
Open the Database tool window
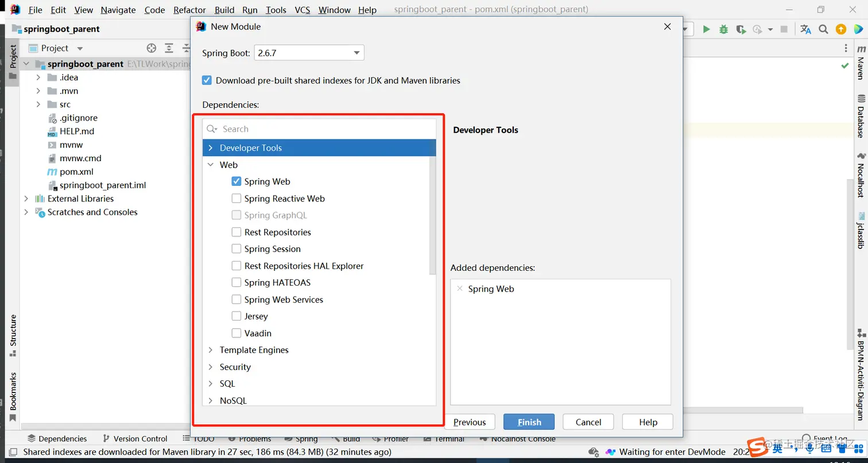[861, 116]
